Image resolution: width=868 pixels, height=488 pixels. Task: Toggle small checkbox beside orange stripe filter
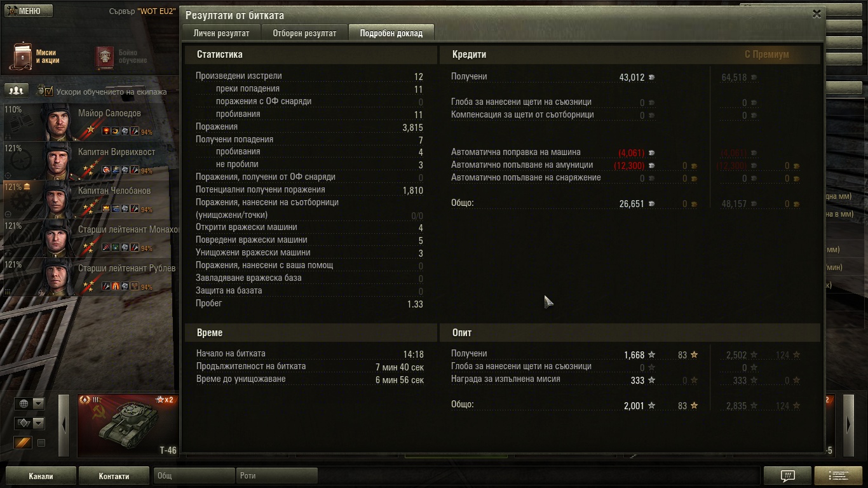pos(41,443)
